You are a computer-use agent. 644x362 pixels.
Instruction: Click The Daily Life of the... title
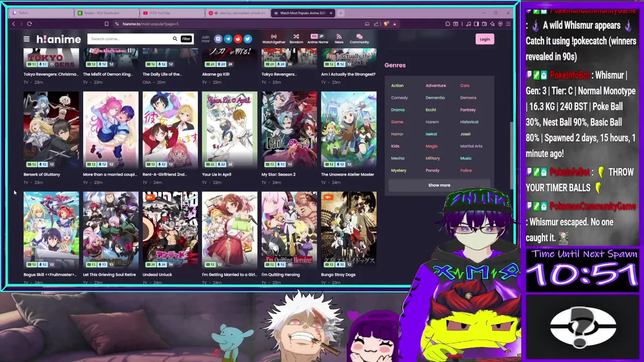(x=162, y=74)
